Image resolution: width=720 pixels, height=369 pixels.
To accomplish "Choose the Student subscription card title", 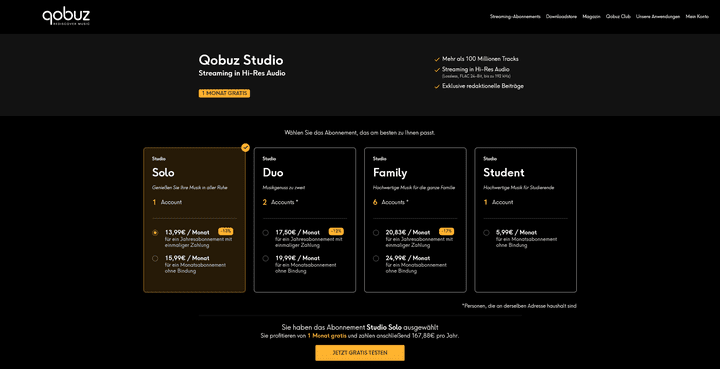I will coord(504,173).
